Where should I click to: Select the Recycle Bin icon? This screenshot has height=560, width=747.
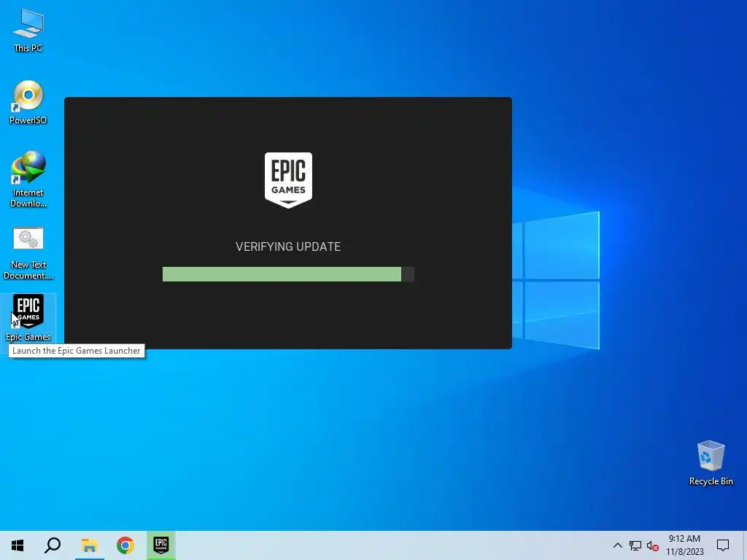tap(711, 463)
